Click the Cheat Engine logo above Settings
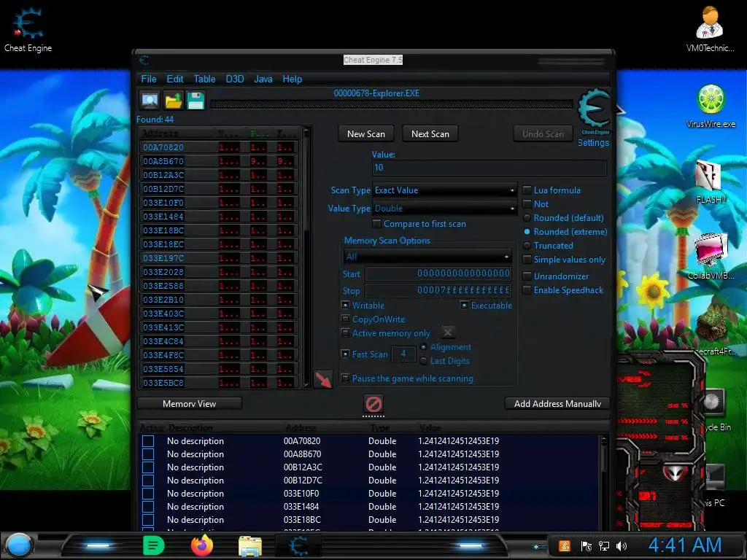This screenshot has height=560, width=747. point(594,111)
